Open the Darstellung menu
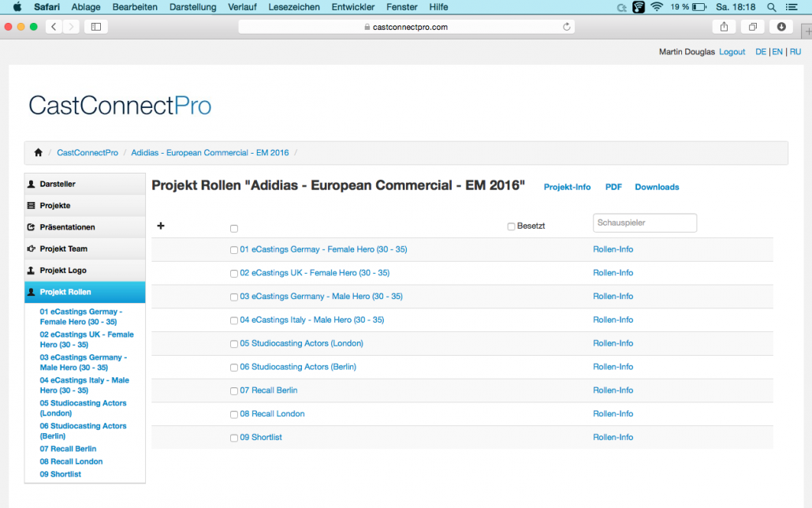Image resolution: width=812 pixels, height=508 pixels. [192, 7]
